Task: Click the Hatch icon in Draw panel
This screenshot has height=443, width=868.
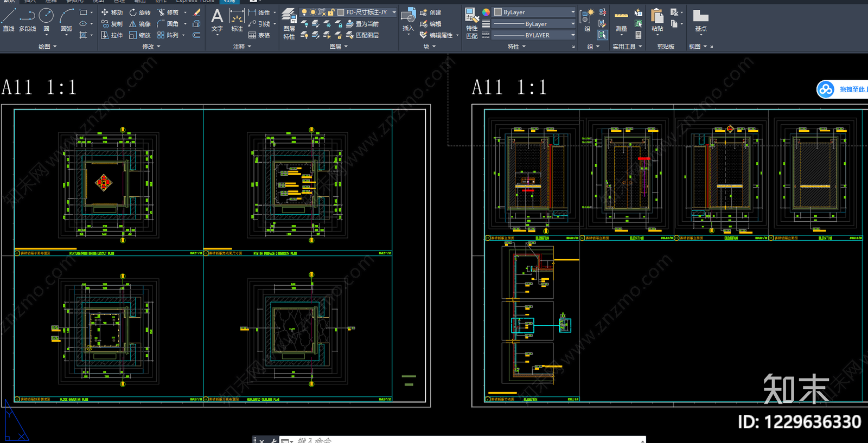Action: click(83, 35)
